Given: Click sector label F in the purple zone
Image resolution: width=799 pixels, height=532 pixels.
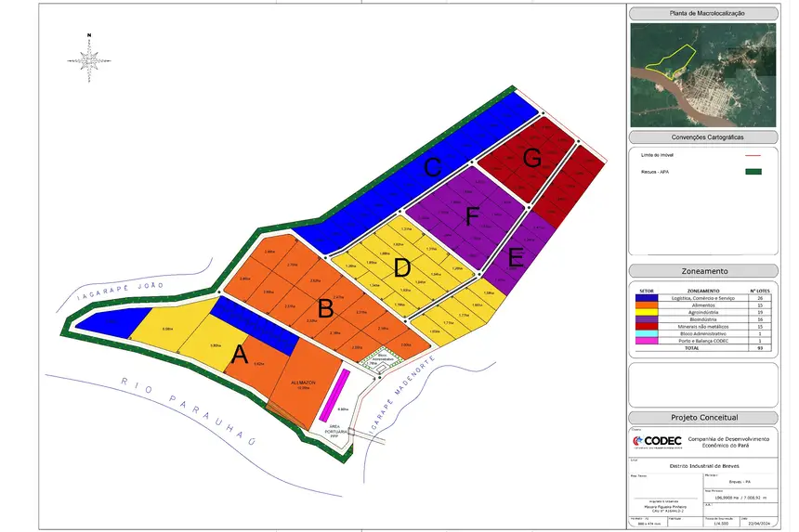Looking at the screenshot, I should pyautogui.click(x=472, y=217).
